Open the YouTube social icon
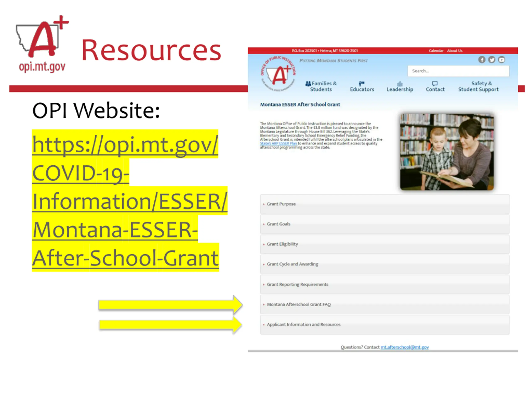Viewport: 532px width, 399px height. [x=501, y=60]
